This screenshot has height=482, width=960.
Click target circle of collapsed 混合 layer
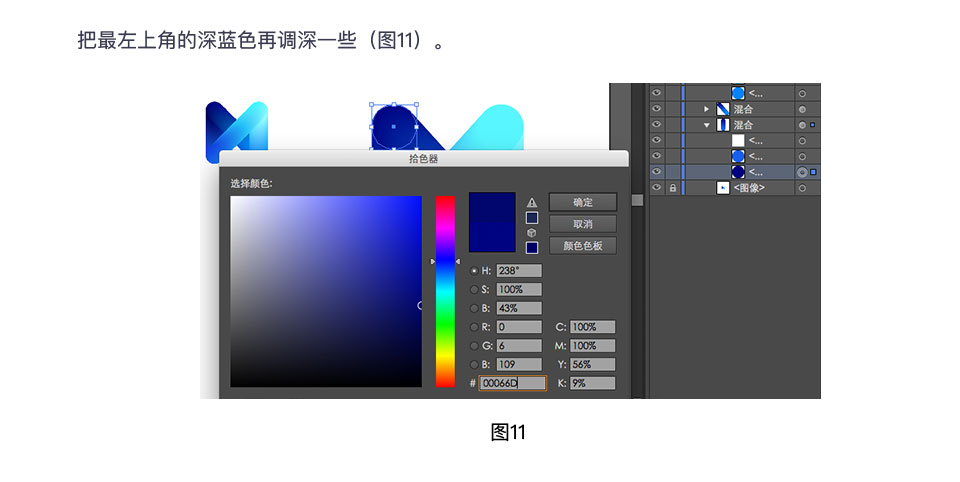(x=802, y=110)
